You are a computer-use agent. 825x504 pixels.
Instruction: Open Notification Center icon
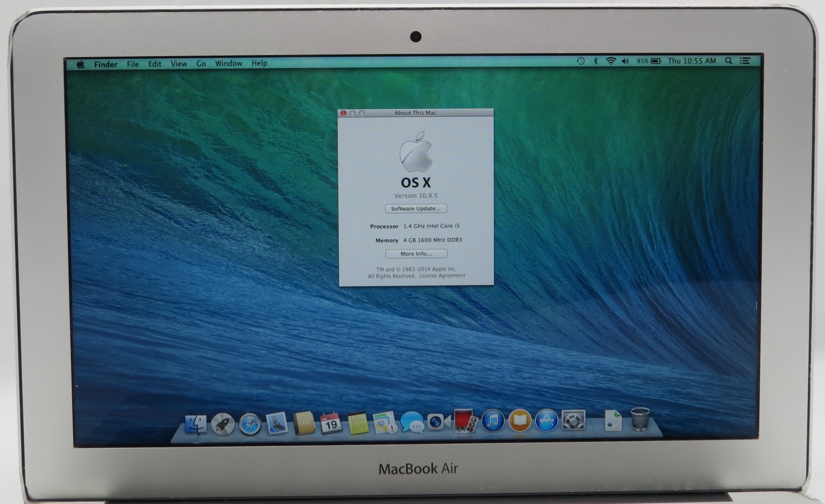[x=745, y=61]
